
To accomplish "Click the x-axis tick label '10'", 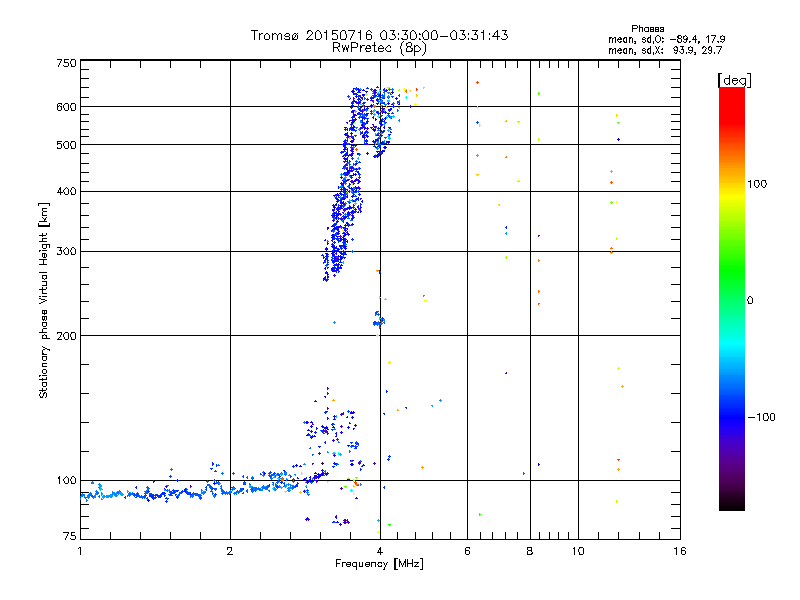I will 578,551.
